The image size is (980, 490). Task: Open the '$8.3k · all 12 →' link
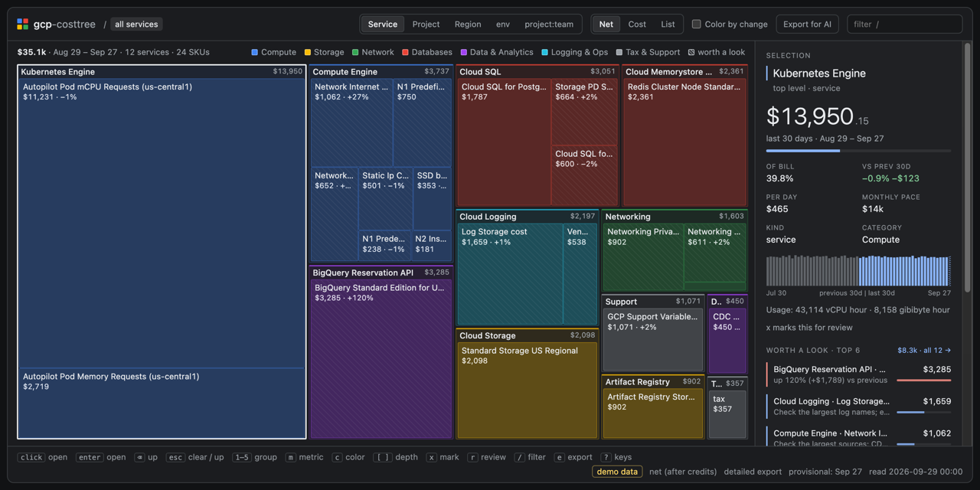[924, 350]
